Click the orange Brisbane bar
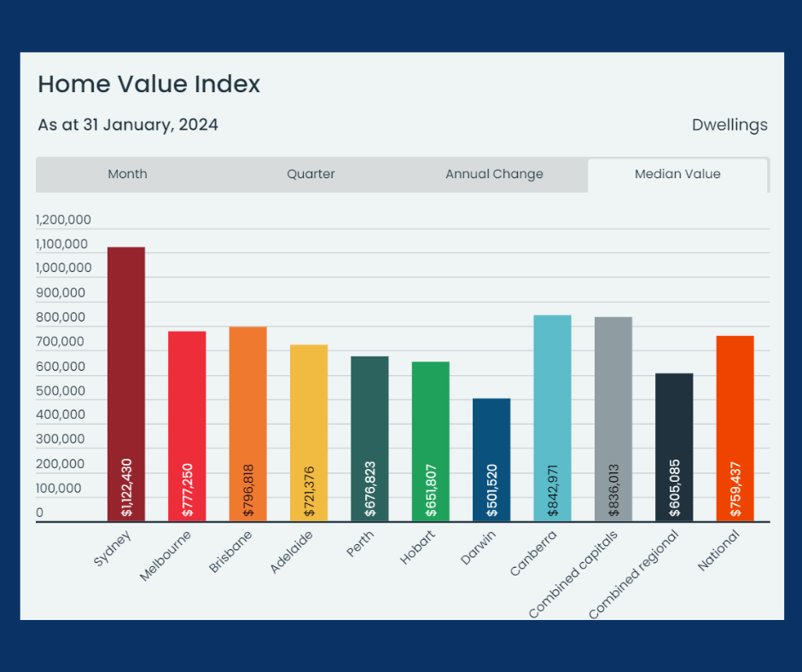 click(x=248, y=424)
